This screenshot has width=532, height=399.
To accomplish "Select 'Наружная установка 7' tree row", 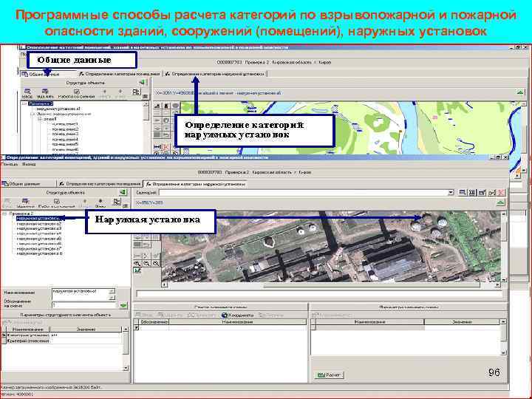I will [39, 248].
